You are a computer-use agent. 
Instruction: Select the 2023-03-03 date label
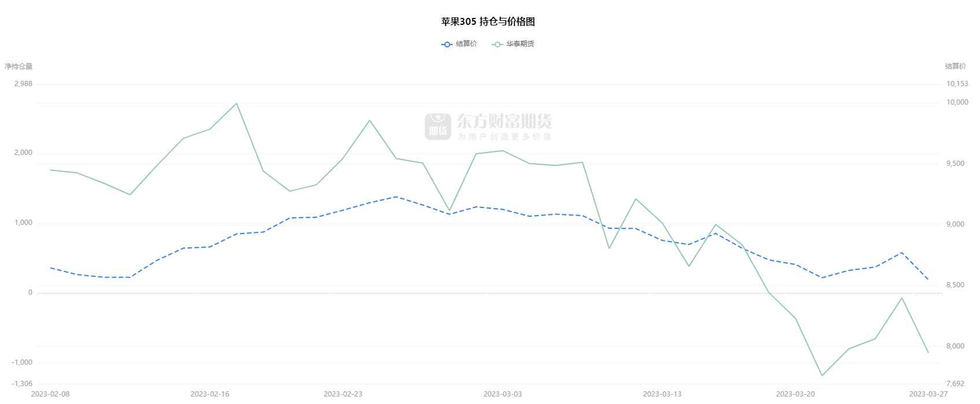pos(502,394)
